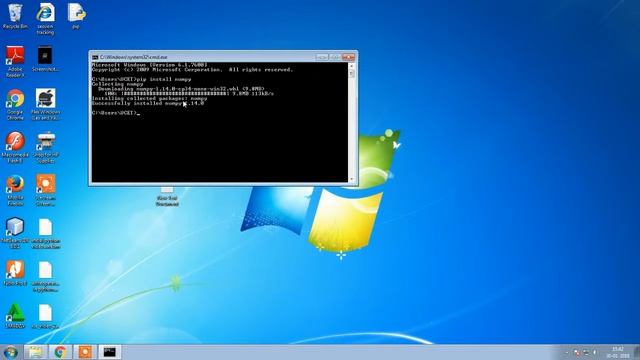Viewport: 640px width, 360px height.
Task: Launch Adobe Reader from the desktop
Action: point(15,61)
